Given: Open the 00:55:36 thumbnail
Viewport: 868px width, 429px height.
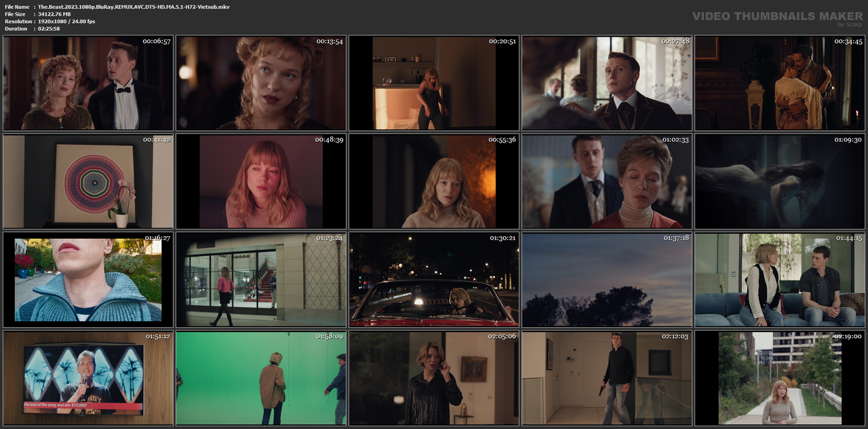Looking at the screenshot, I should [x=434, y=181].
